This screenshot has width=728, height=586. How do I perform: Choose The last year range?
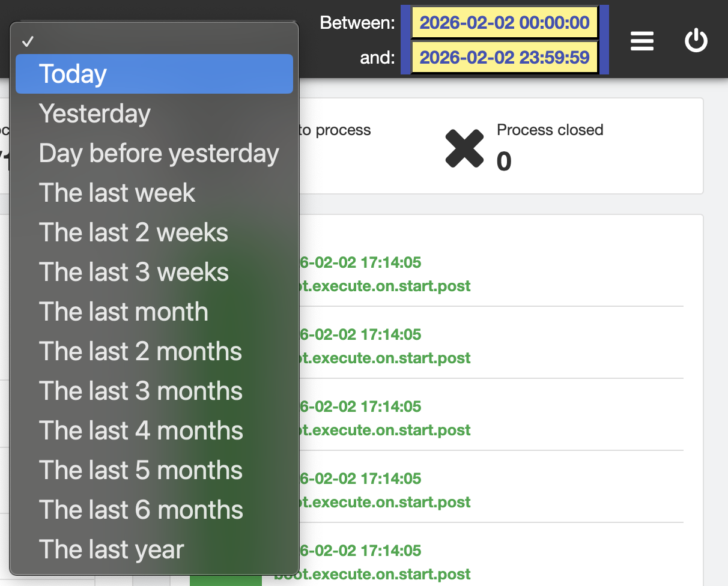tap(154, 549)
